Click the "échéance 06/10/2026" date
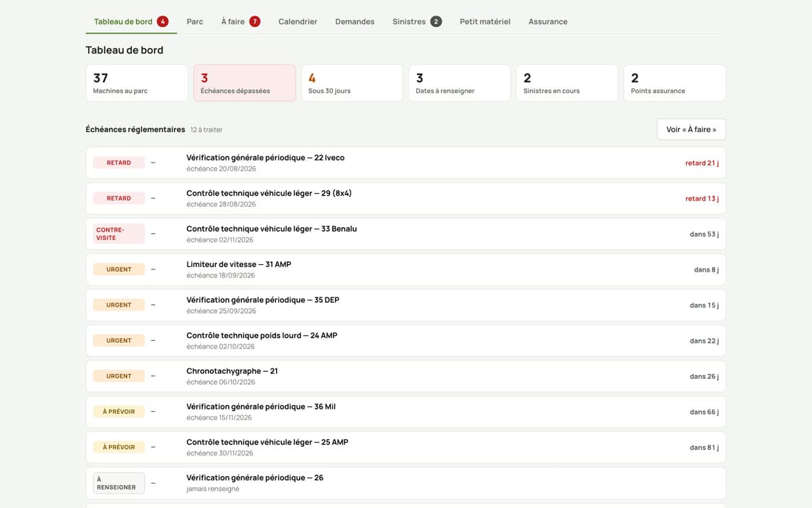Image resolution: width=812 pixels, height=508 pixels. pyautogui.click(x=221, y=382)
